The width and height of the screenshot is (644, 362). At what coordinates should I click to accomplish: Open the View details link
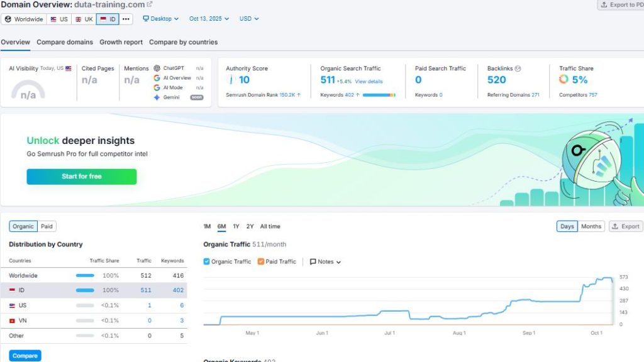(x=369, y=82)
